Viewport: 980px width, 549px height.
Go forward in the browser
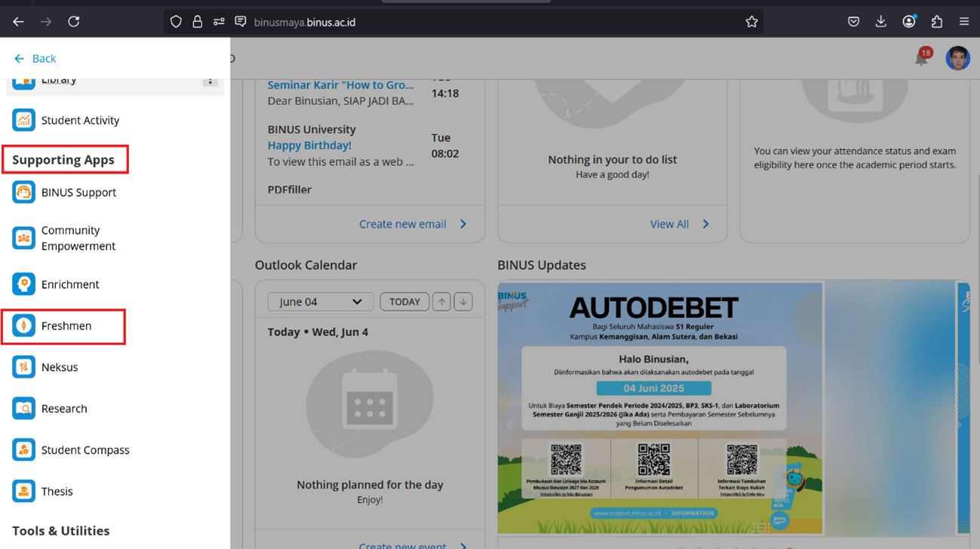point(46,22)
